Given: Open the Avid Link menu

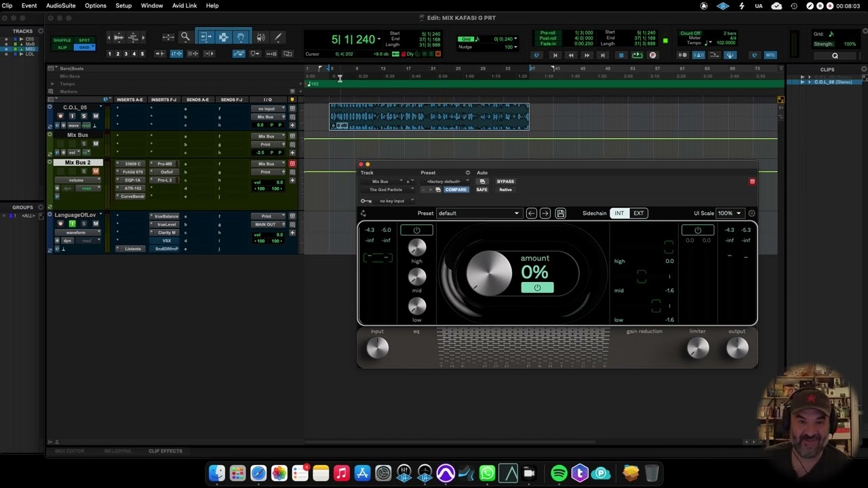Looking at the screenshot, I should pos(184,6).
